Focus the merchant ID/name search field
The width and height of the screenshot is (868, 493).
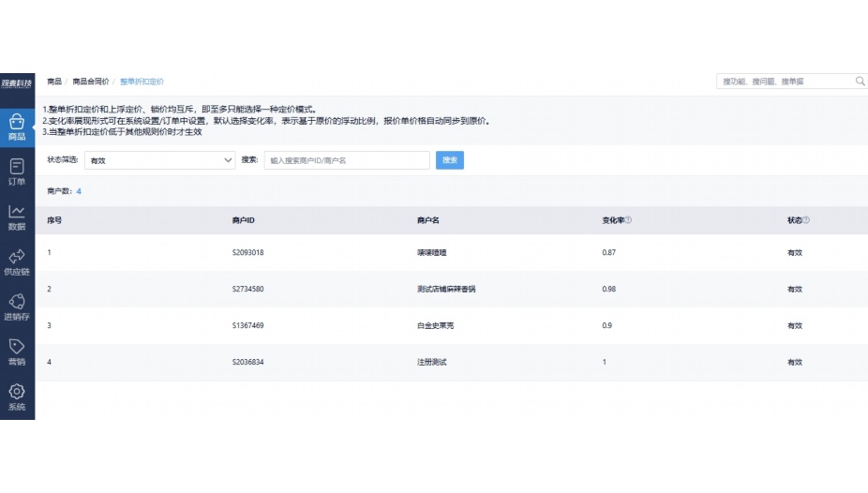tap(347, 160)
